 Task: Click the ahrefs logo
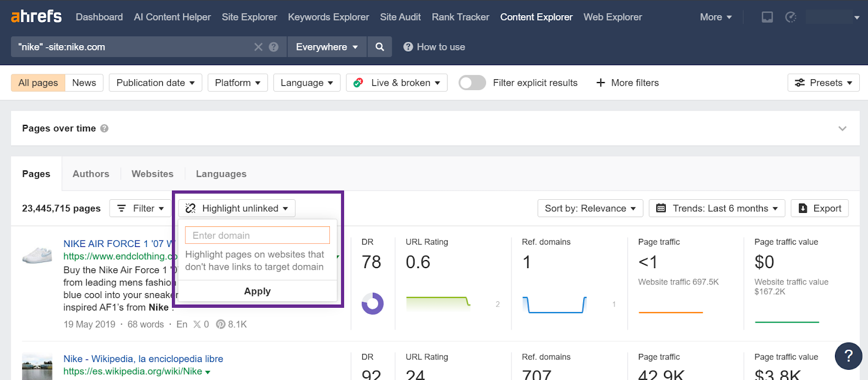(36, 16)
